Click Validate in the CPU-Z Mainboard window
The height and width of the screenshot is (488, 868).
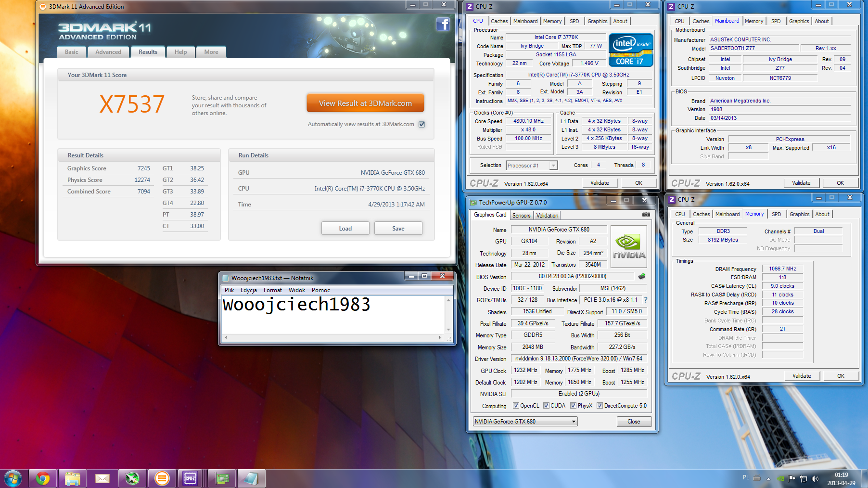click(801, 183)
